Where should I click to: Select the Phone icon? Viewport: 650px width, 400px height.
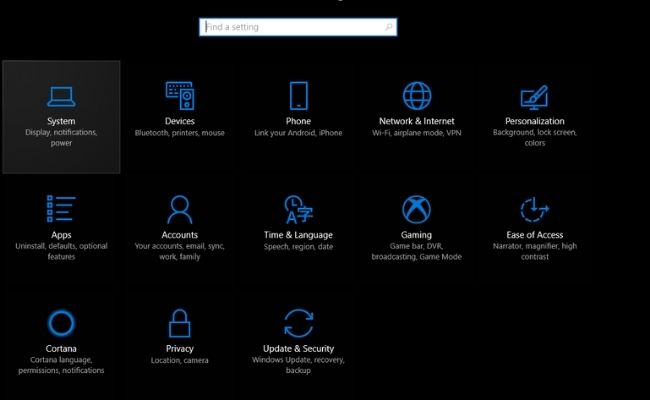click(x=298, y=96)
